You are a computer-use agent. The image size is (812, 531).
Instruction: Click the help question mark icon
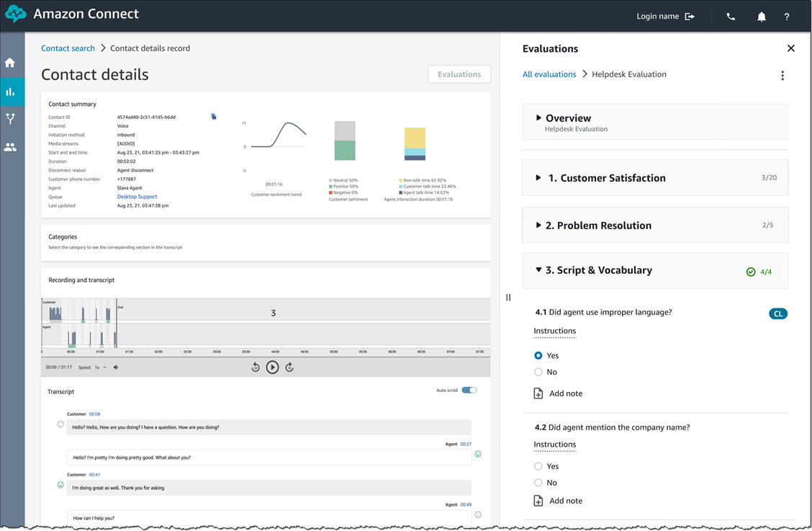pyautogui.click(x=786, y=16)
